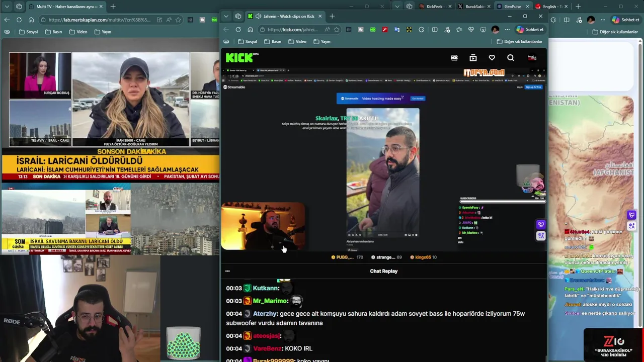The width and height of the screenshot is (644, 362).
Task: Click the app install icon in Multi TV address bar
Action: [159, 20]
